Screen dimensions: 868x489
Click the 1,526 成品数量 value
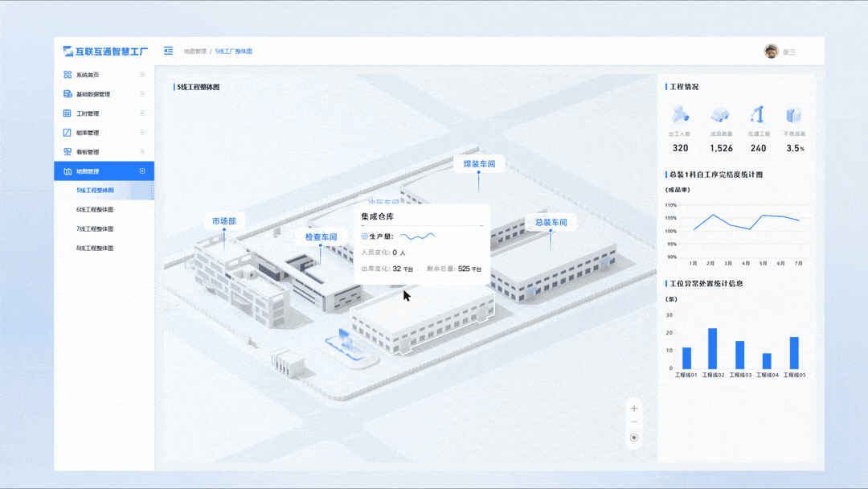pos(721,148)
